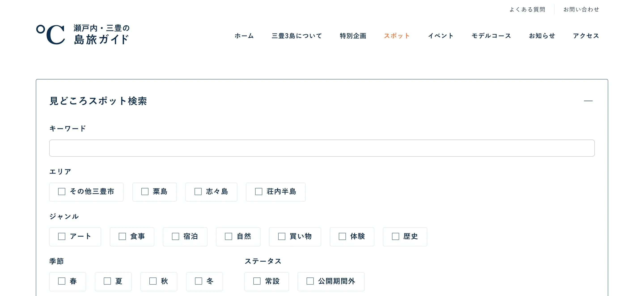The width and height of the screenshot is (644, 296).
Task: Open the モデルコース menu item
Action: tap(491, 36)
